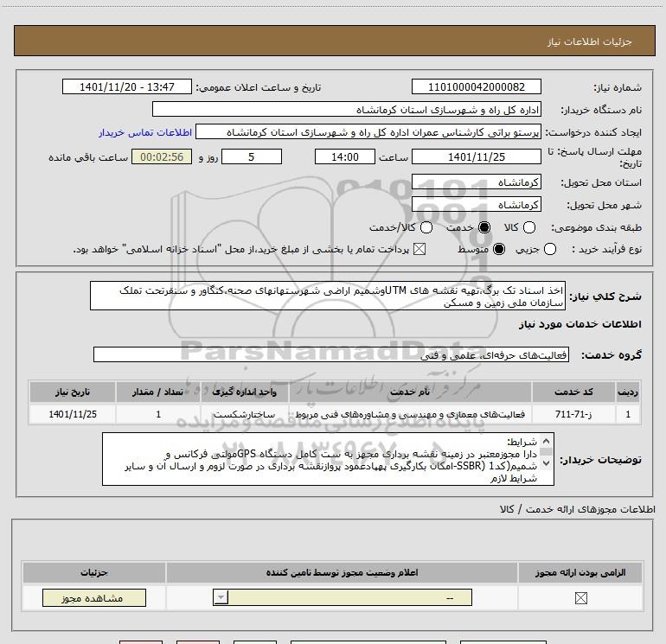The width and height of the screenshot is (666, 644).
Task: Click the table date cell 1401/11/25
Action: coord(73,414)
